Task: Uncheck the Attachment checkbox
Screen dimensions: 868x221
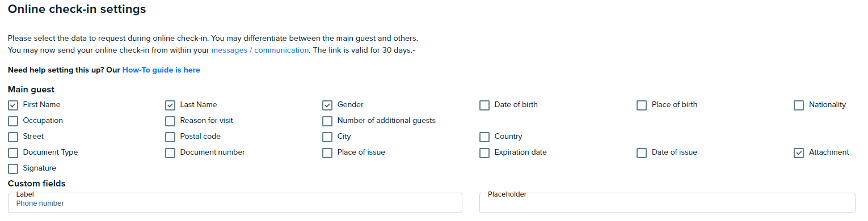Action: [x=799, y=152]
